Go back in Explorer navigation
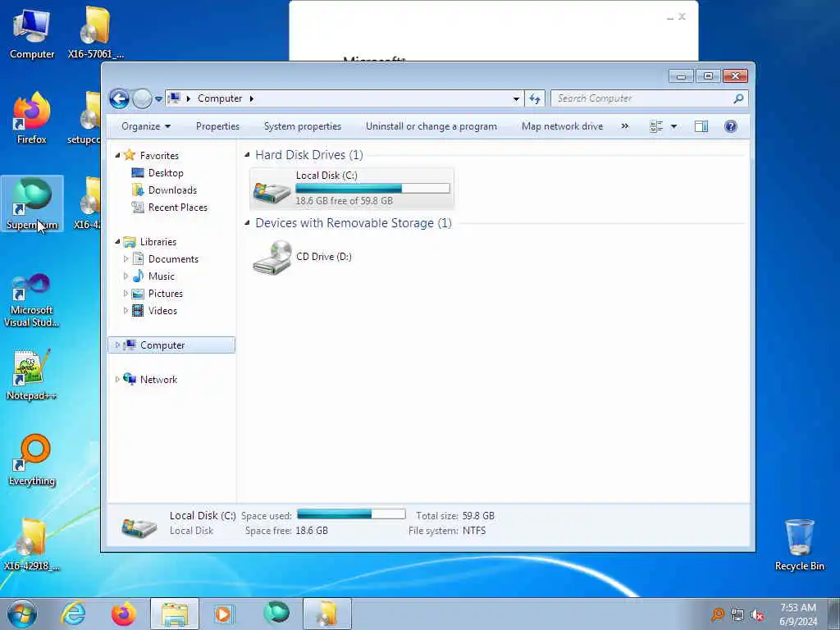 (x=119, y=98)
